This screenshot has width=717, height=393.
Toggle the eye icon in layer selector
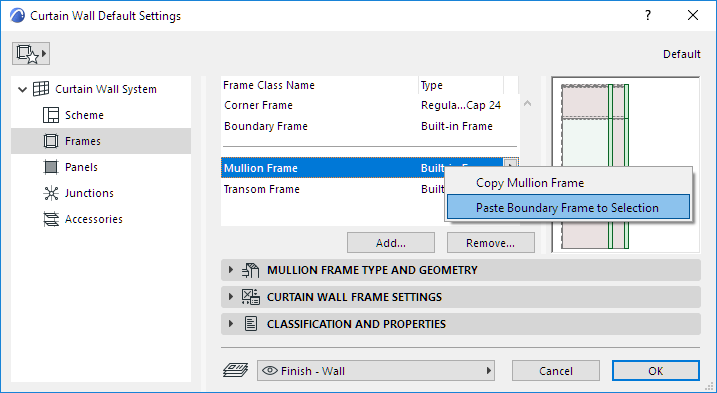[270, 371]
